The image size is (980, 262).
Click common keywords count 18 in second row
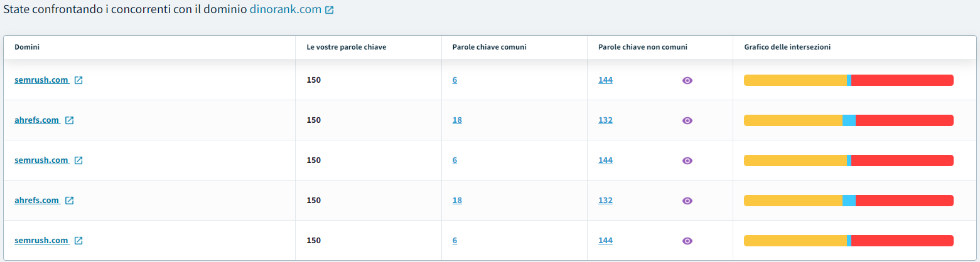coord(457,120)
